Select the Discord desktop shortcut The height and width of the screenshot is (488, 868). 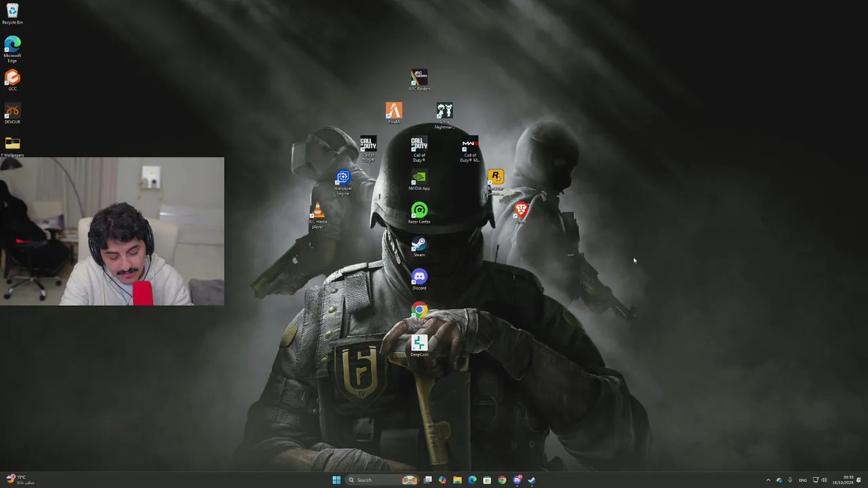tap(419, 279)
